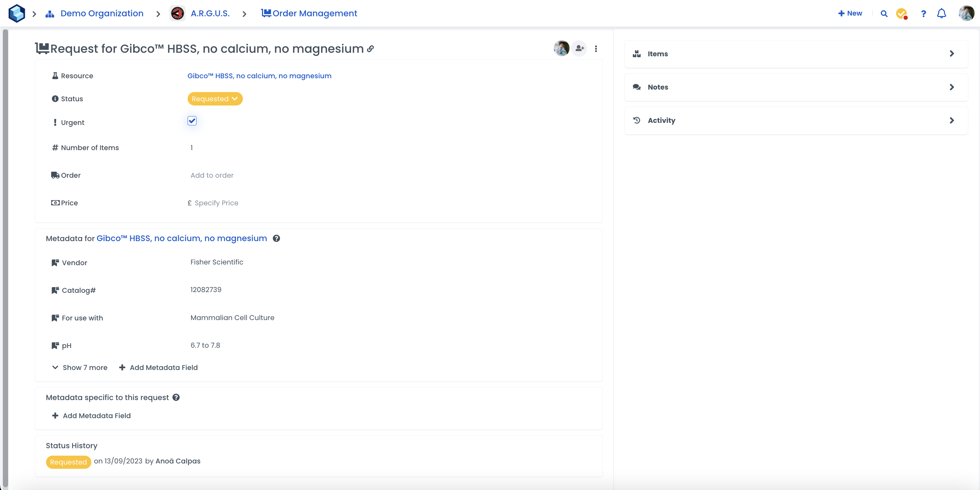Click the help question mark icon

click(923, 14)
